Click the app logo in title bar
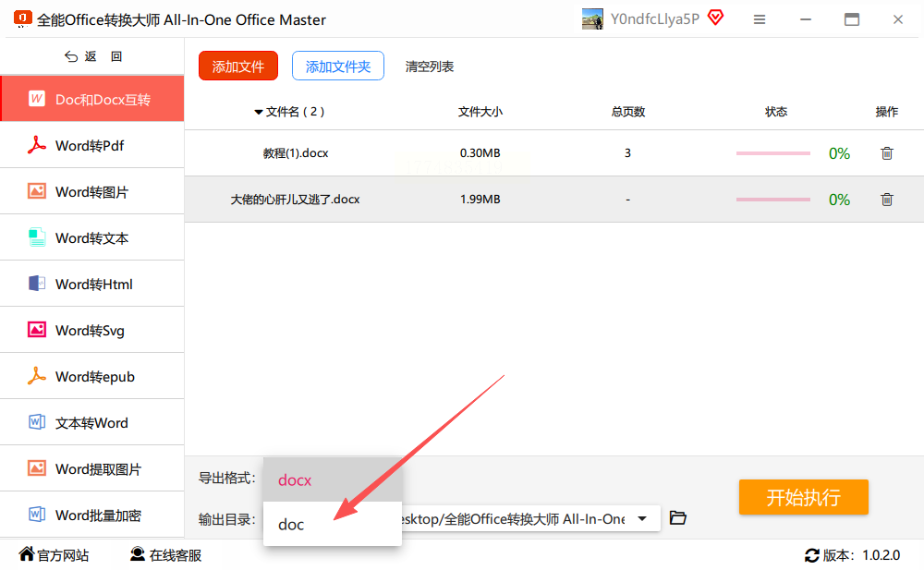 pos(22,18)
